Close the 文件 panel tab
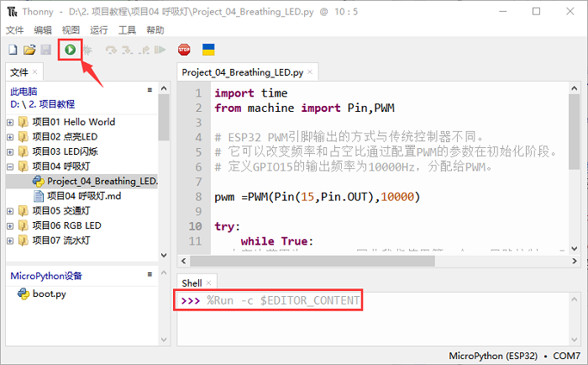The width and height of the screenshot is (588, 365). 34,72
